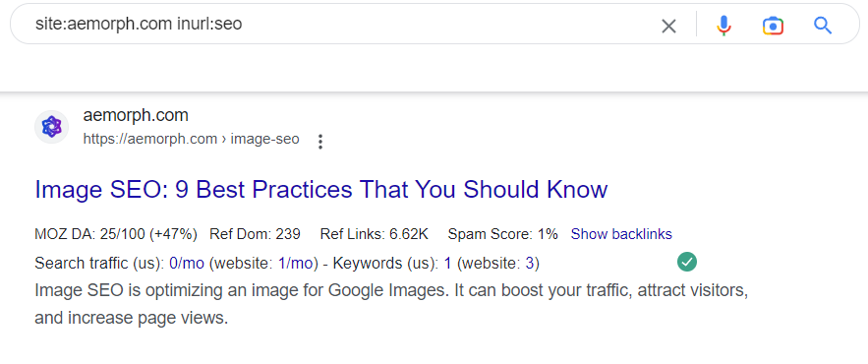This screenshot has width=868, height=364.
Task: Open the 0/mo page search traffic link
Action: tap(187, 264)
